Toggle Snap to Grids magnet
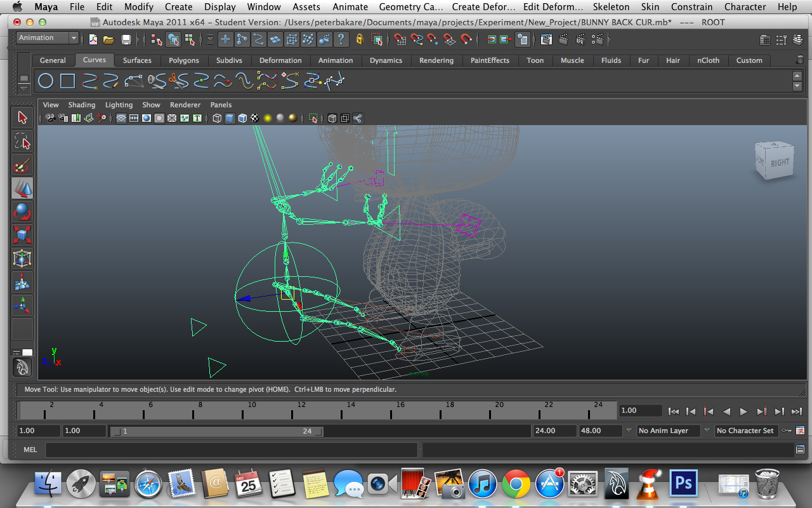The width and height of the screenshot is (812, 508). 399,39
